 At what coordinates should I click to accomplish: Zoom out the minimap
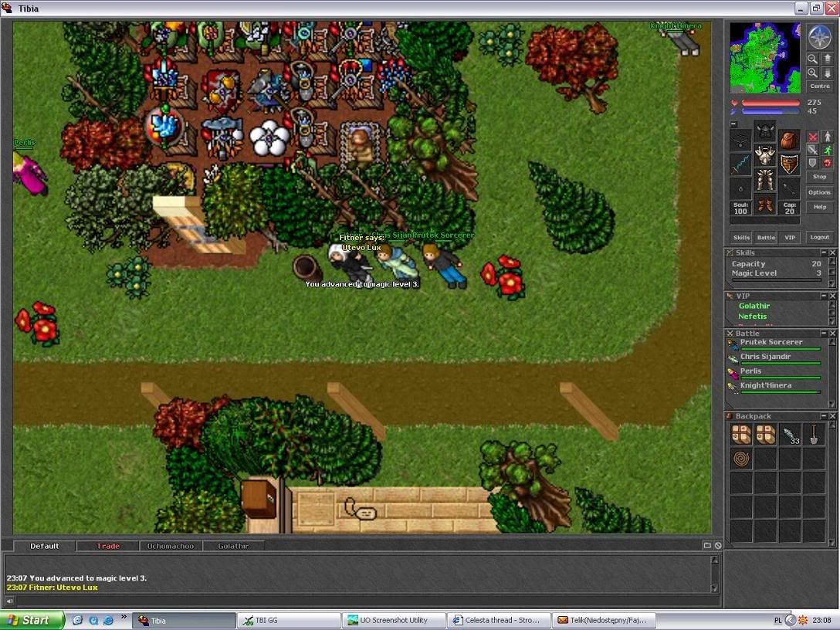point(813,59)
